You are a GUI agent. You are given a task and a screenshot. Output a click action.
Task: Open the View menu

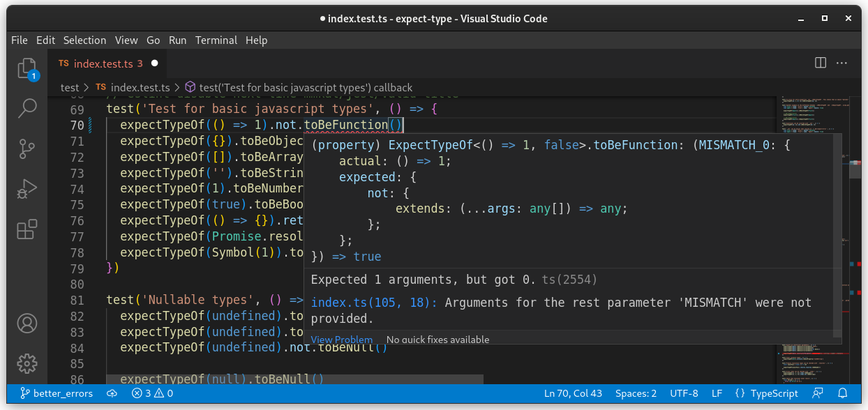point(126,40)
